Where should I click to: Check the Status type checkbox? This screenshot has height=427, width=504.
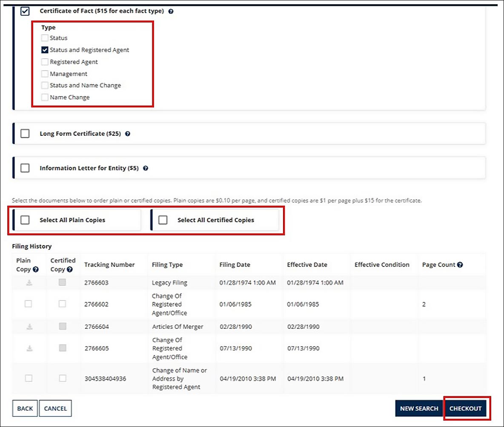point(45,38)
